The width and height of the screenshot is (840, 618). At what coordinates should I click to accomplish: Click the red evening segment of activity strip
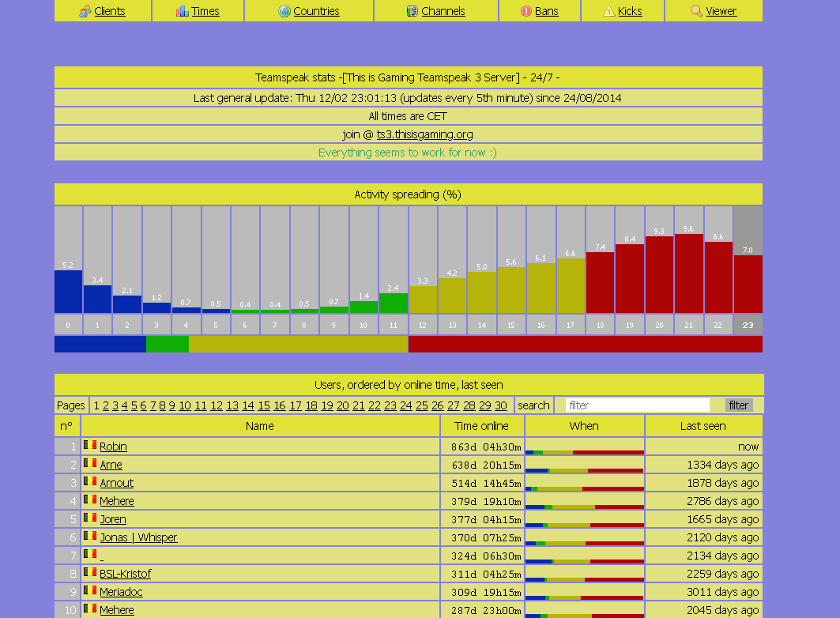[x=585, y=344]
